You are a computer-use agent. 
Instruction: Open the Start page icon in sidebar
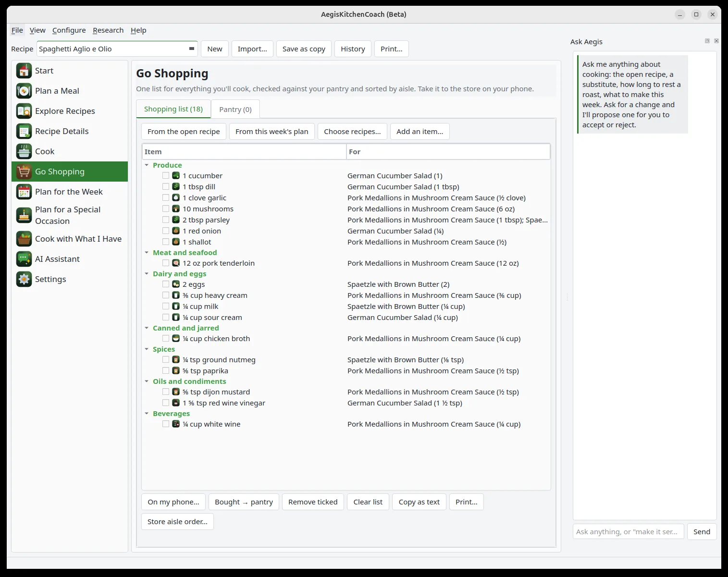24,71
